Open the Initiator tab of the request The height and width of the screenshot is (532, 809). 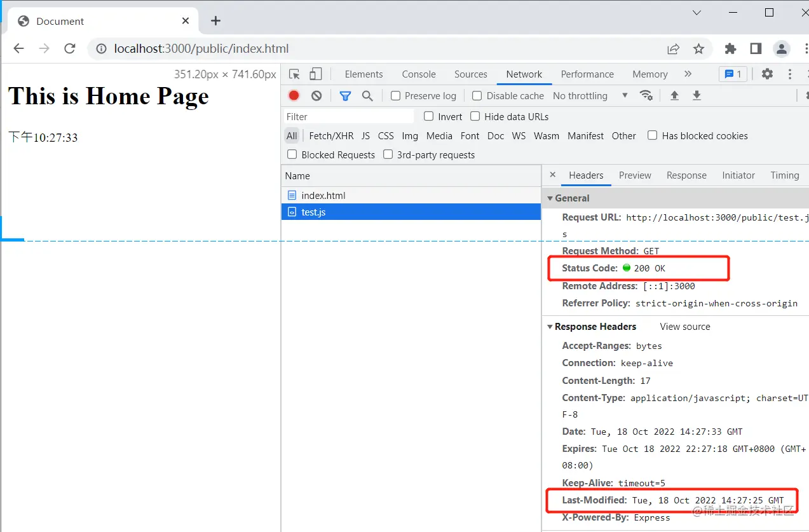(738, 175)
